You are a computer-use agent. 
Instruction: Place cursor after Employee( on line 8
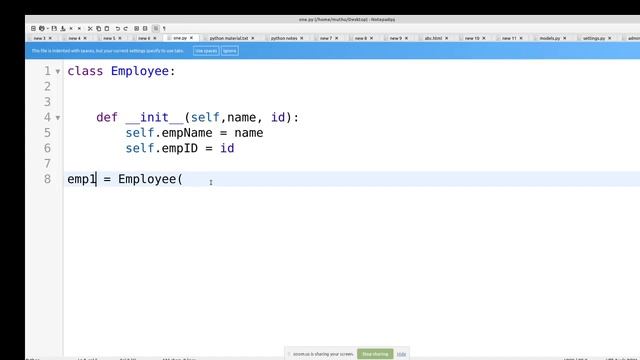click(x=183, y=179)
